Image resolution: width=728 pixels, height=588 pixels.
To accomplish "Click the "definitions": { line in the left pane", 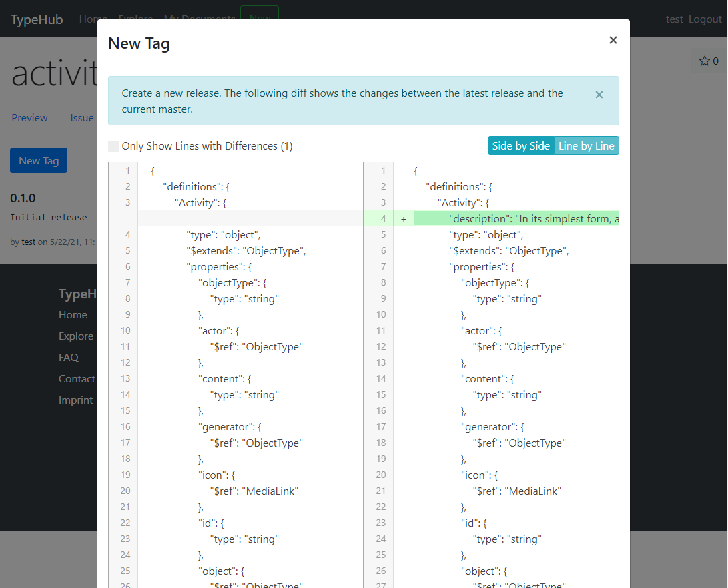I will pos(196,187).
